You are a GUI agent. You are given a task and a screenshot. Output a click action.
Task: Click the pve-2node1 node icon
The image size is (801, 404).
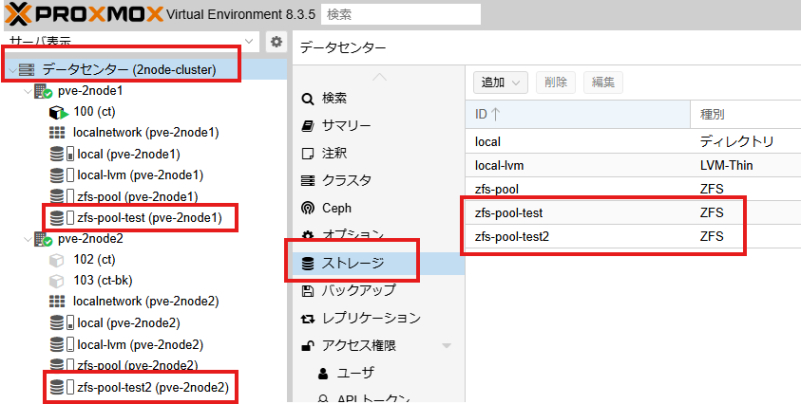click(43, 92)
